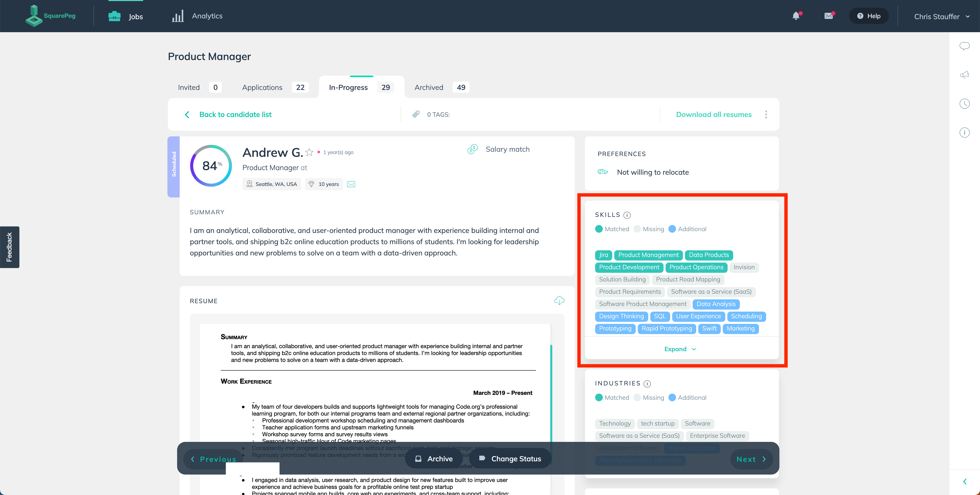Click the Enterprise Software industry tag
980x495 pixels.
[x=717, y=435]
